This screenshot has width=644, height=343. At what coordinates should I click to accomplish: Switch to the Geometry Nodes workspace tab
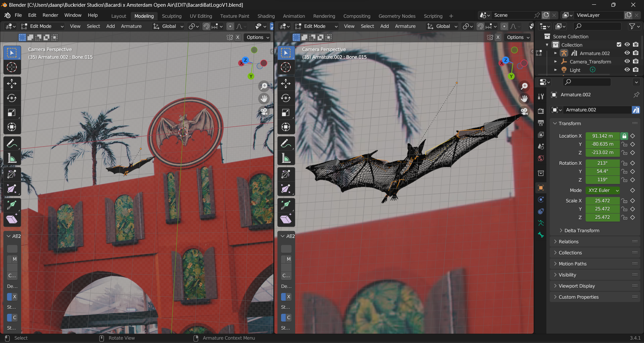(x=397, y=16)
